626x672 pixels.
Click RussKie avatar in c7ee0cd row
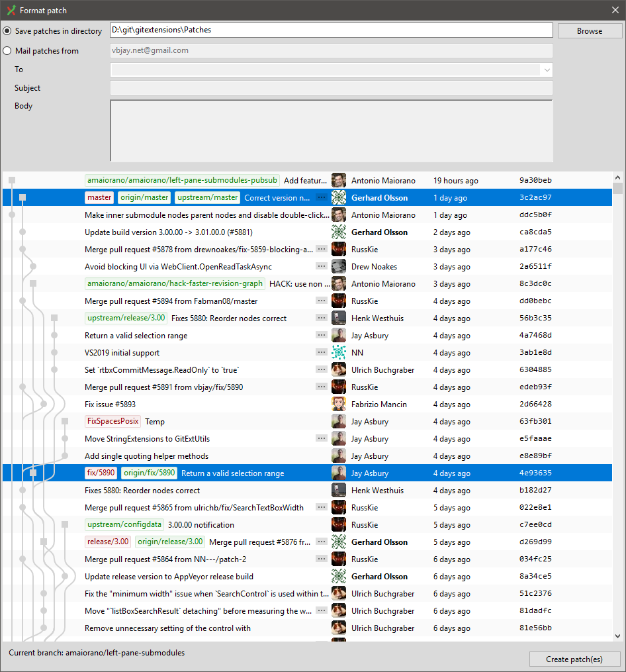[339, 524]
